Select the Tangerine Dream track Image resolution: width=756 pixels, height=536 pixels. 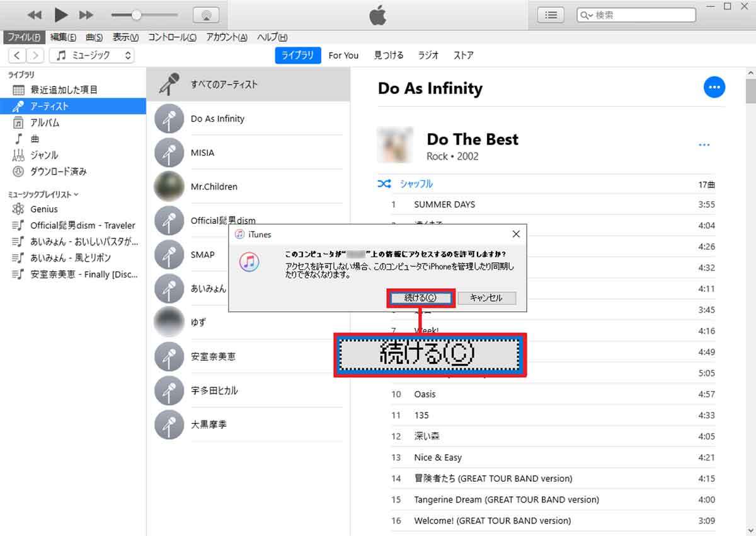[553, 499]
